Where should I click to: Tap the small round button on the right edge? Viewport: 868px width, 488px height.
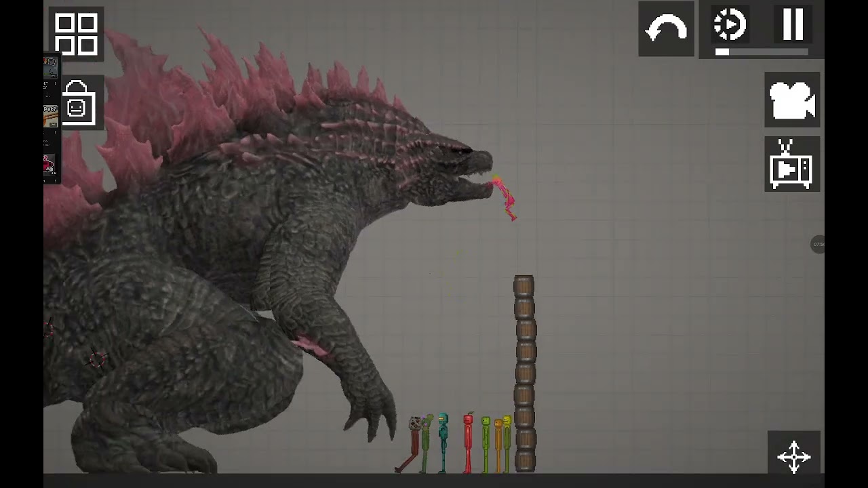[x=818, y=244]
